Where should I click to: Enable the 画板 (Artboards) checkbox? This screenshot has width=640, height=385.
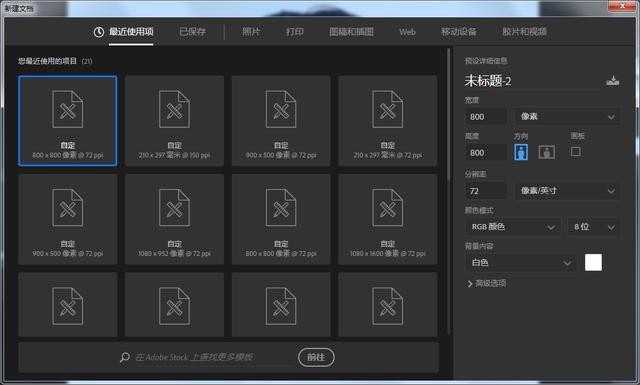coord(576,152)
